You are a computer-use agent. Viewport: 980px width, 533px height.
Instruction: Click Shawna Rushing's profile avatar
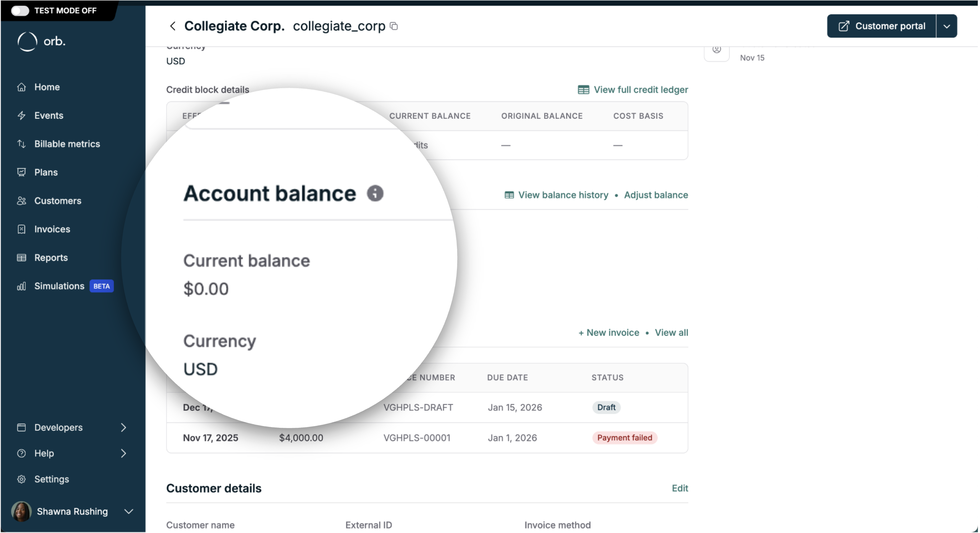click(21, 511)
